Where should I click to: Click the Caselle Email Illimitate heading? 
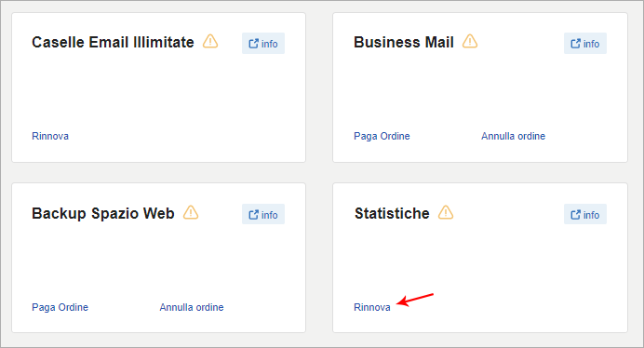(x=113, y=42)
